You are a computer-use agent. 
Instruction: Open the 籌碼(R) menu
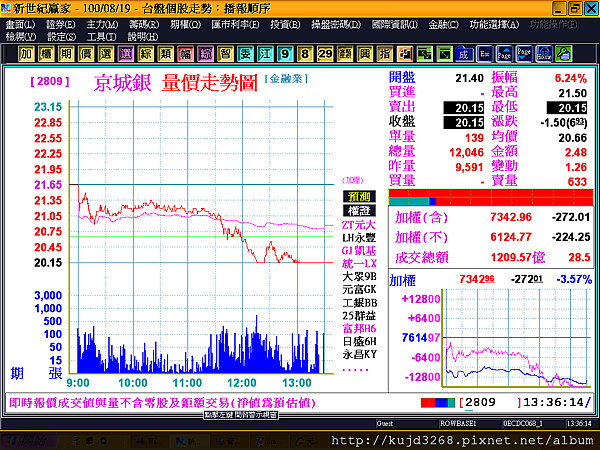coord(144,25)
